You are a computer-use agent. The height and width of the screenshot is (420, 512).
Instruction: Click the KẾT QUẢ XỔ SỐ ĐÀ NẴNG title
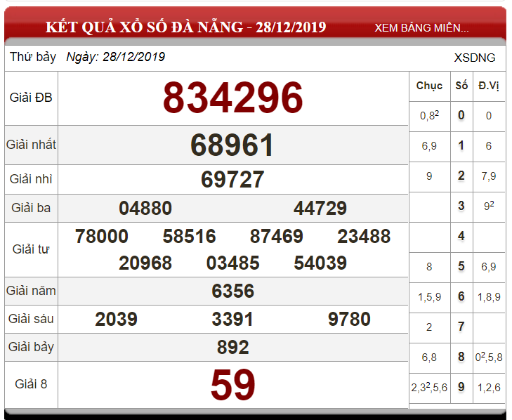pyautogui.click(x=186, y=27)
